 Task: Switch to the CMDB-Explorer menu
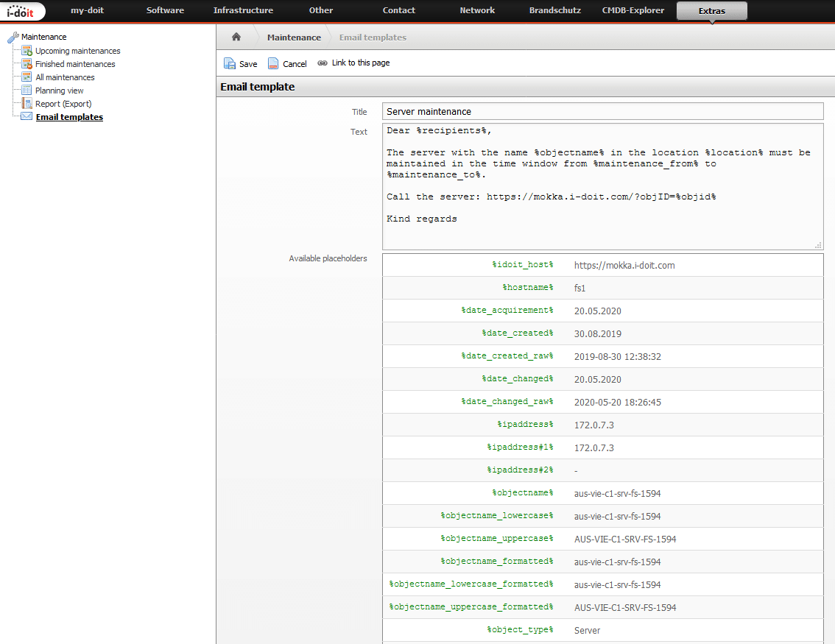[x=633, y=10]
